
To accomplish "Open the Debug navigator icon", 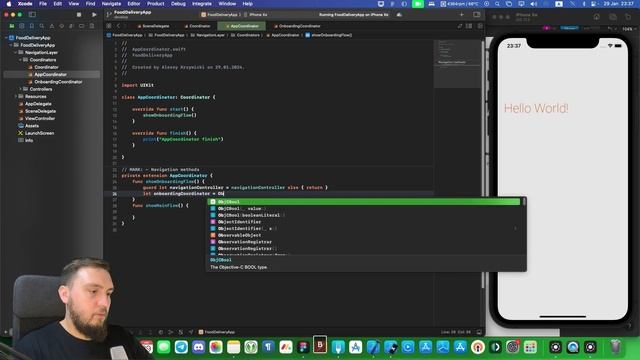I will (x=71, y=26).
